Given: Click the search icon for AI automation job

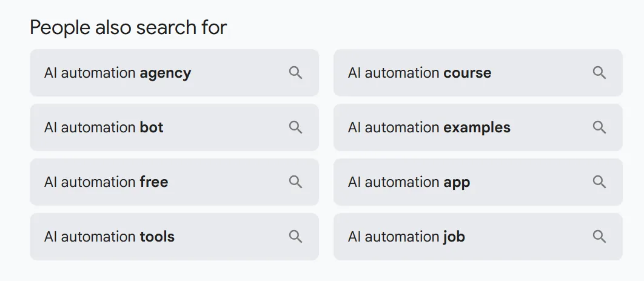Looking at the screenshot, I should pos(599,237).
